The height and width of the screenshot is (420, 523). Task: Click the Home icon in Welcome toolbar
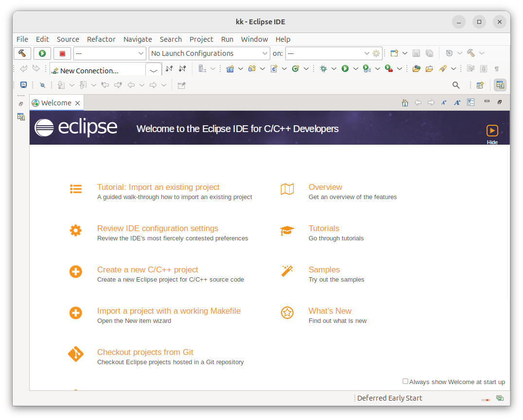pos(405,102)
